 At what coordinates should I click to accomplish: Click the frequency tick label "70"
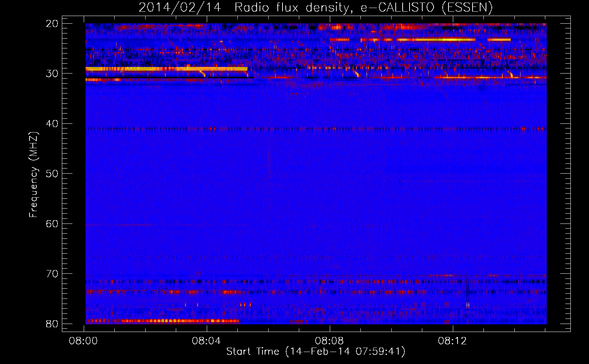pyautogui.click(x=52, y=274)
